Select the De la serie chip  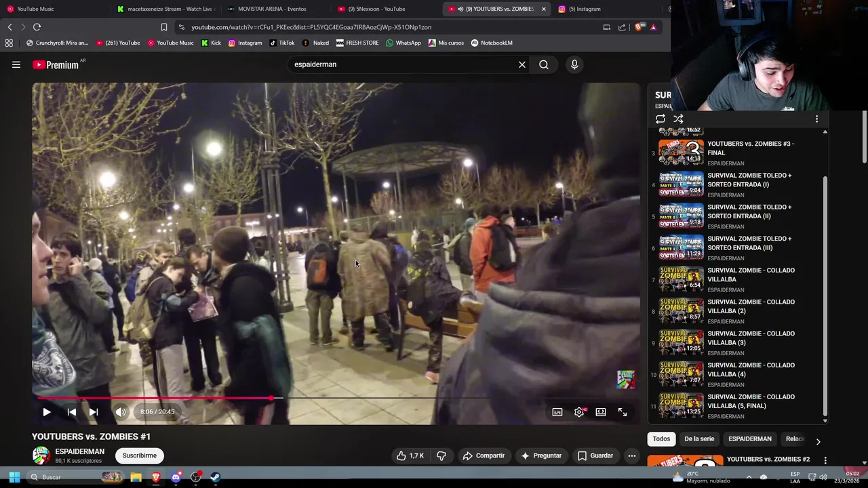coord(699,439)
